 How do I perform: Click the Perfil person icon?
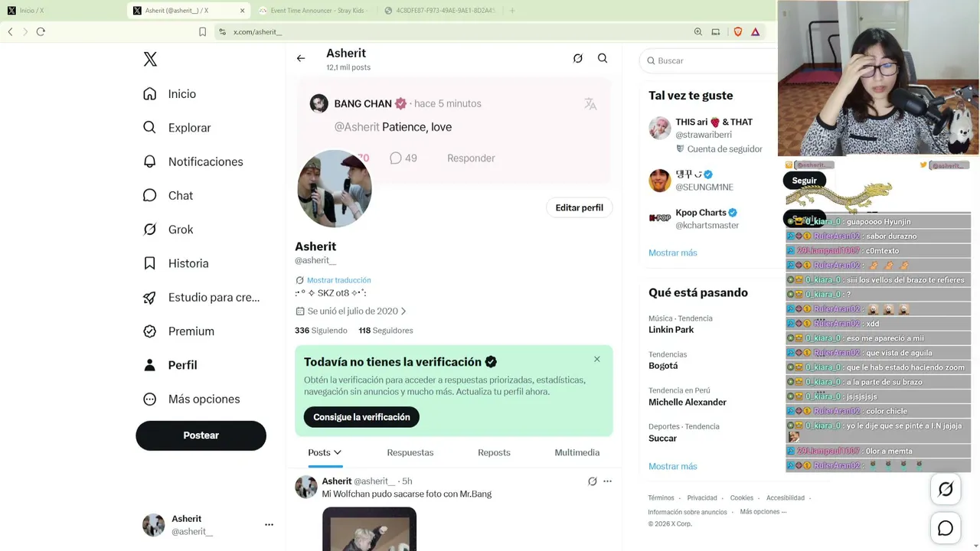tap(150, 365)
